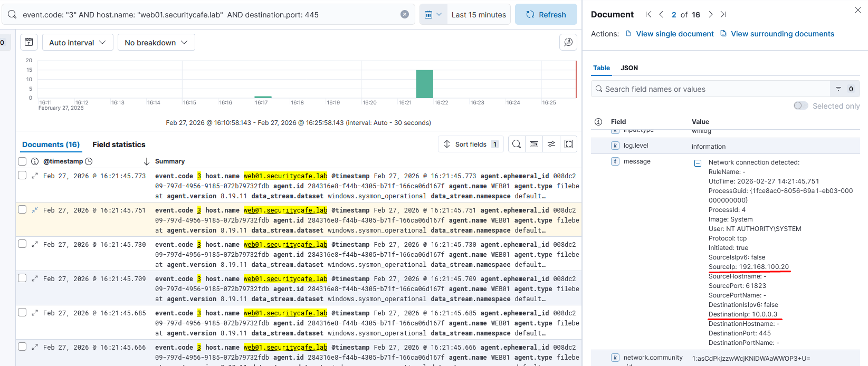Go to last document in flyout
This screenshot has height=366, width=868.
[723, 14]
